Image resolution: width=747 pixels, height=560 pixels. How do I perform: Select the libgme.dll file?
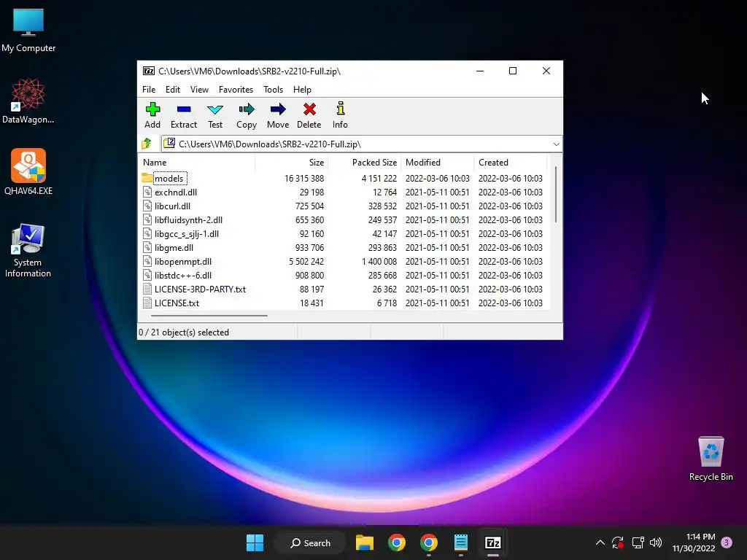[x=344, y=247]
